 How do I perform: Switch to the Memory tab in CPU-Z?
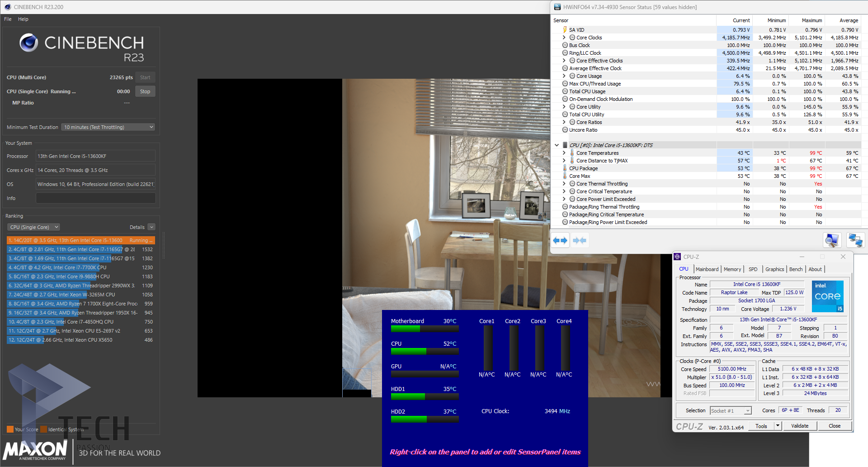pos(732,269)
